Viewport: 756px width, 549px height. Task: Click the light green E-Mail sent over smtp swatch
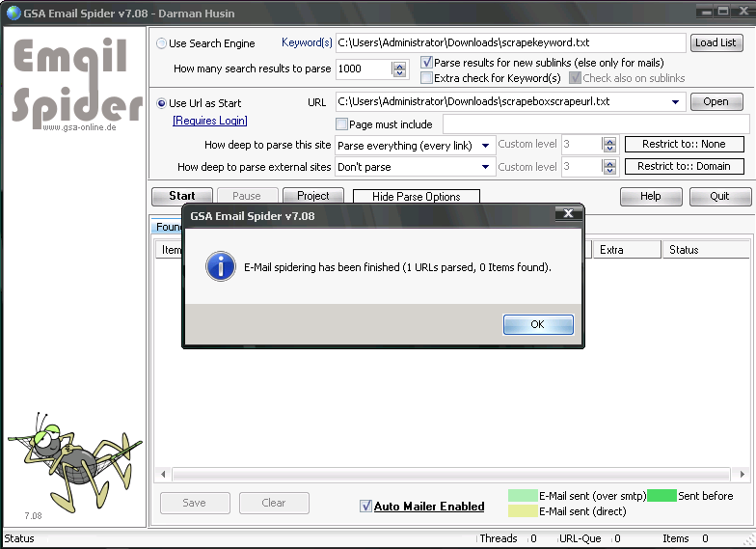click(x=523, y=496)
